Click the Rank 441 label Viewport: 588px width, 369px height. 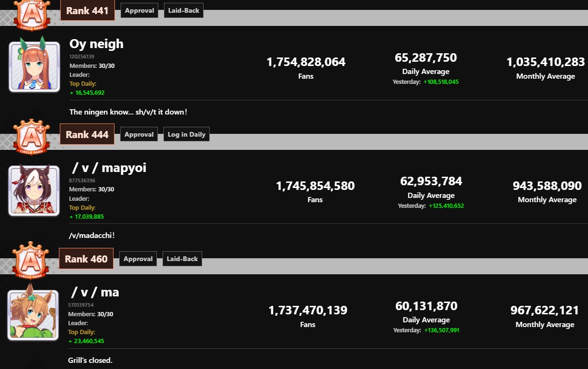point(88,10)
